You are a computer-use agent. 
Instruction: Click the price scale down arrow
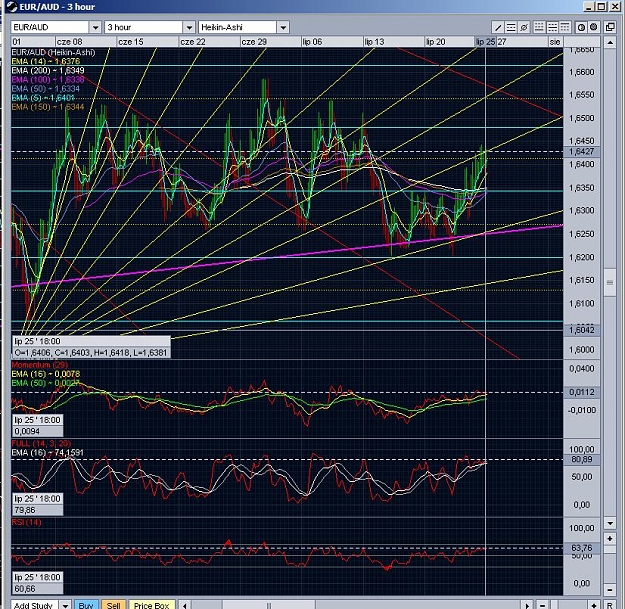[x=610, y=523]
